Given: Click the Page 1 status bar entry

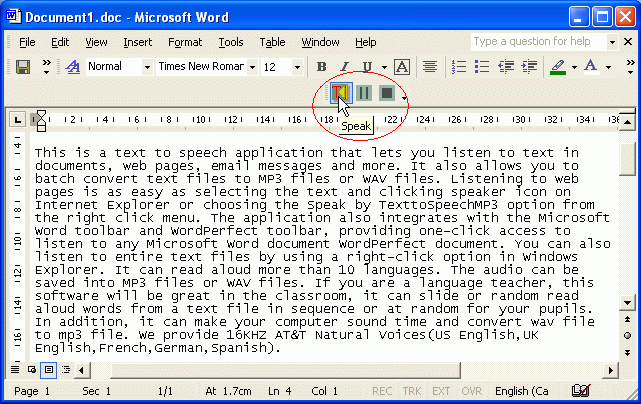Looking at the screenshot, I should click(32, 391).
